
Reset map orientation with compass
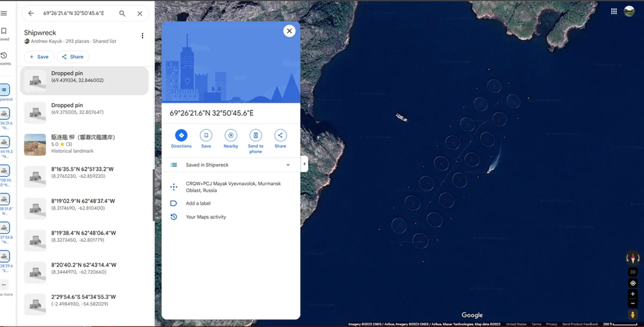633,258
